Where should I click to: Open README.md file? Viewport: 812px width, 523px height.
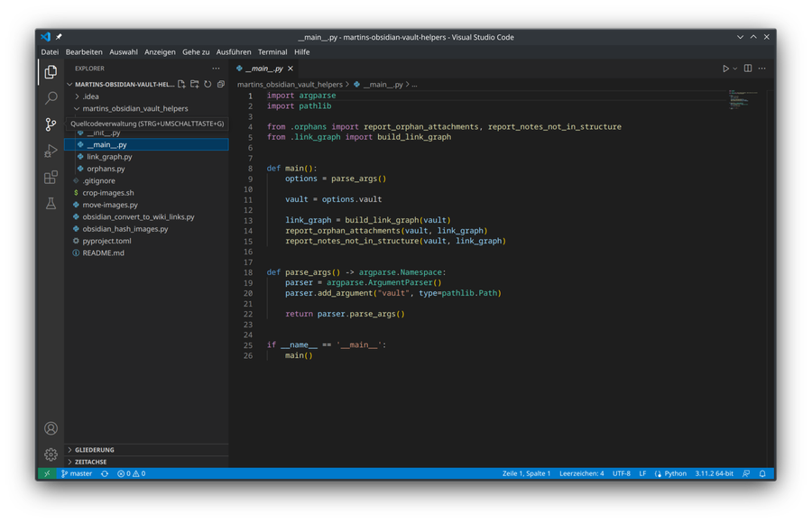click(x=146, y=252)
